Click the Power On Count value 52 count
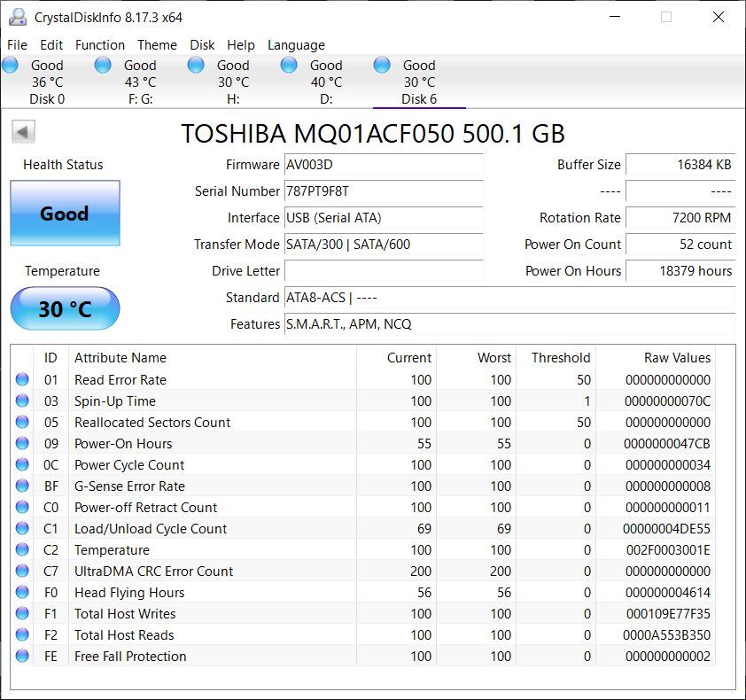This screenshot has height=700, width=746. click(x=680, y=245)
